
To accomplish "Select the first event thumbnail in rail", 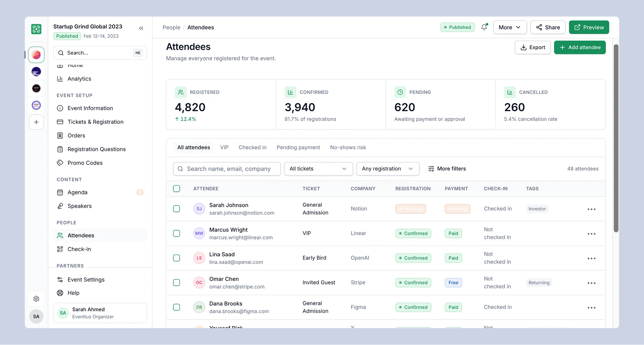I will 36,55.
